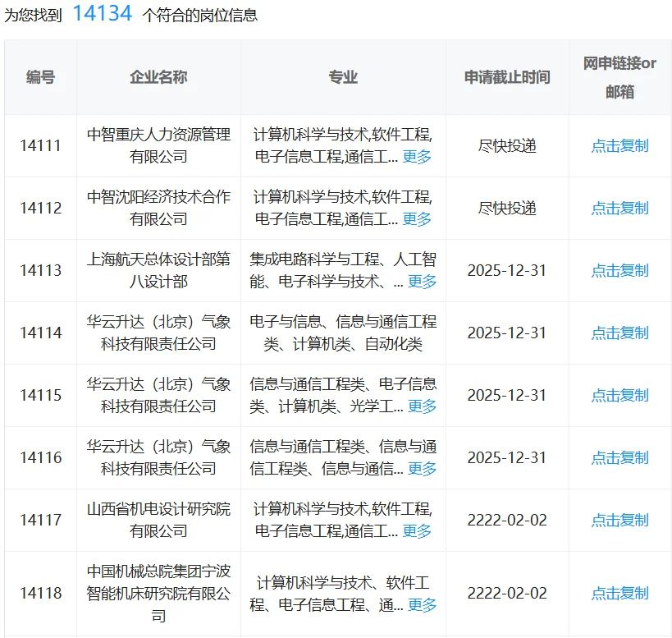672x638 pixels.
Task: Select company name in row 14115
Action: (158, 395)
